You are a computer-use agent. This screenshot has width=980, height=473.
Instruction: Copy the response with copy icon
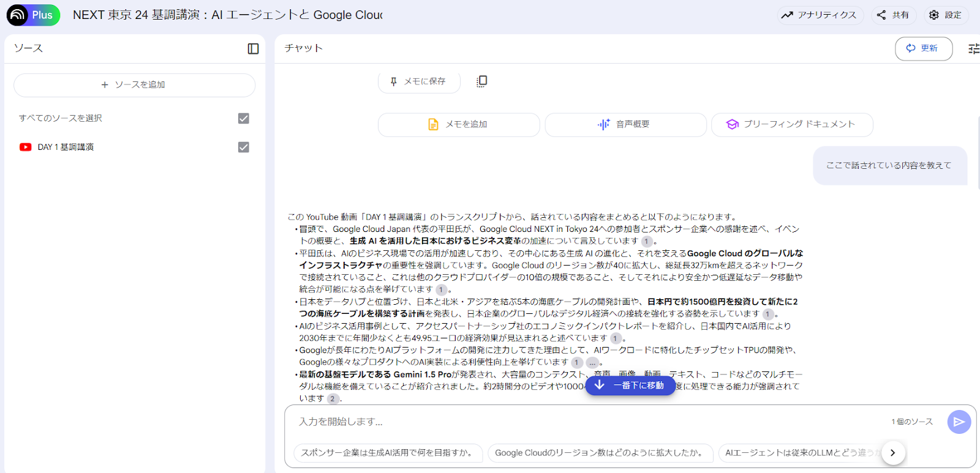(x=482, y=81)
